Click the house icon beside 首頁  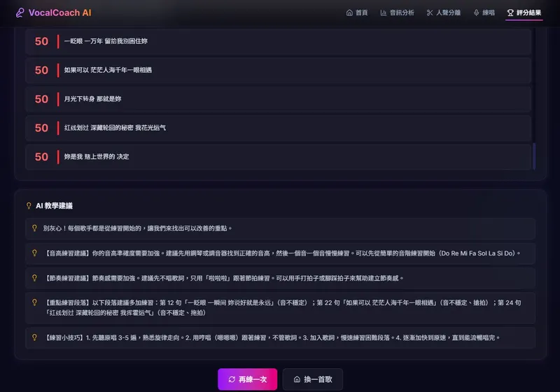(x=349, y=13)
